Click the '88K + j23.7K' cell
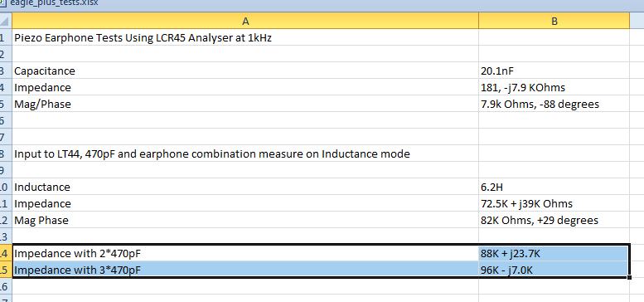Viewport: 644px width, 302px height. (x=554, y=253)
